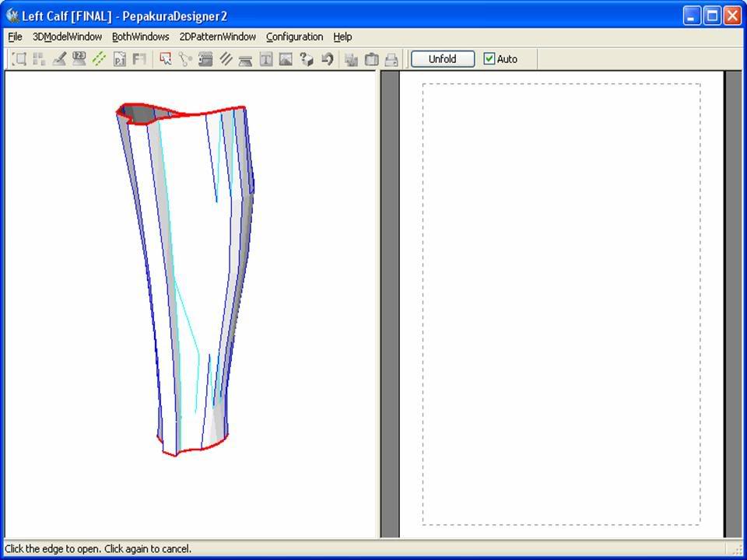The height and width of the screenshot is (560, 747).
Task: Maximize the PepakuraDesigner window
Action: pos(712,16)
